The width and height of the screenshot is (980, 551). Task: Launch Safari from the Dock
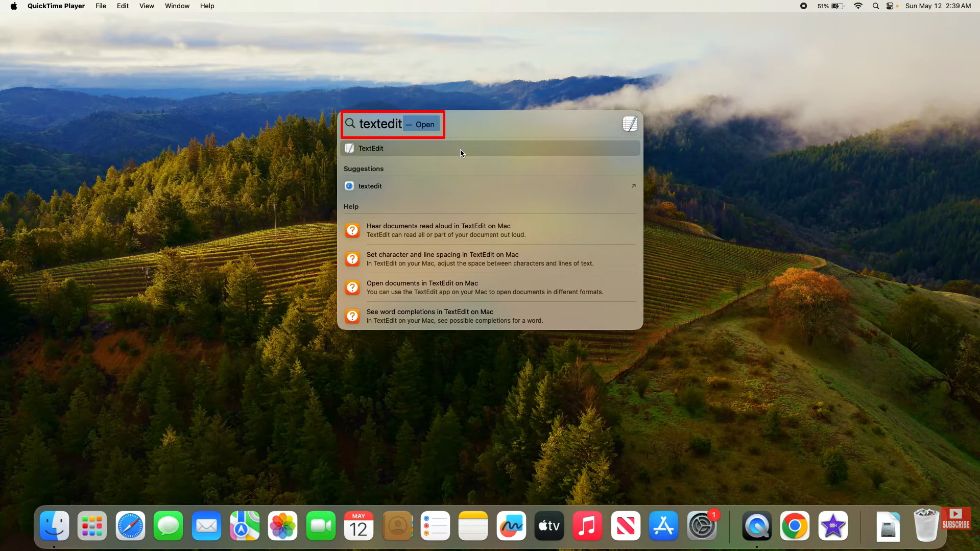tap(130, 526)
